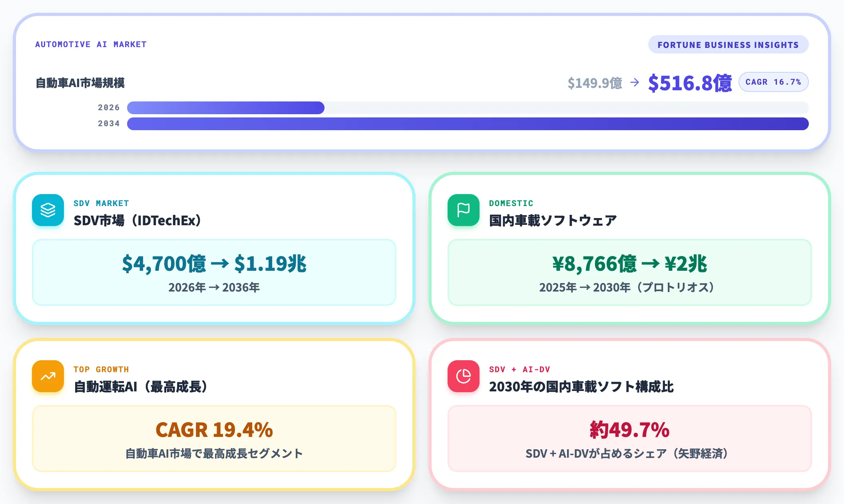Click the 2030年の国内車載ソフト構成比 title
The width and height of the screenshot is (844, 504).
point(581,387)
